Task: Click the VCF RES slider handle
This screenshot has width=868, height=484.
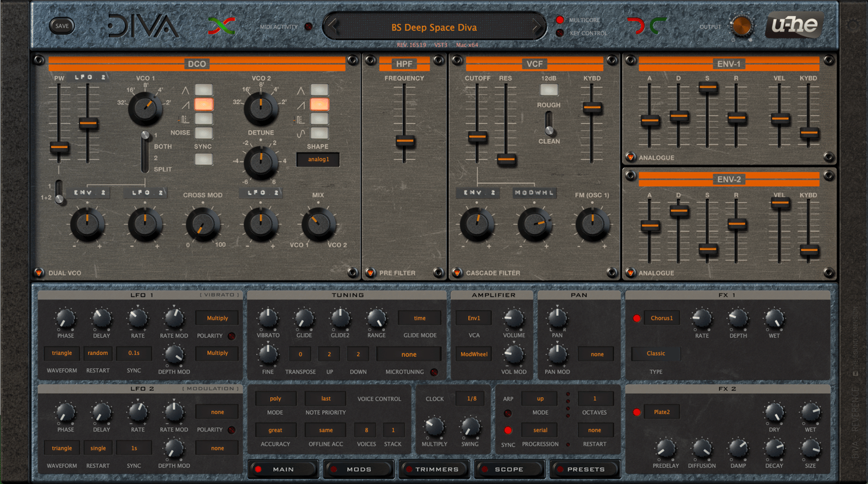Action: [x=506, y=159]
